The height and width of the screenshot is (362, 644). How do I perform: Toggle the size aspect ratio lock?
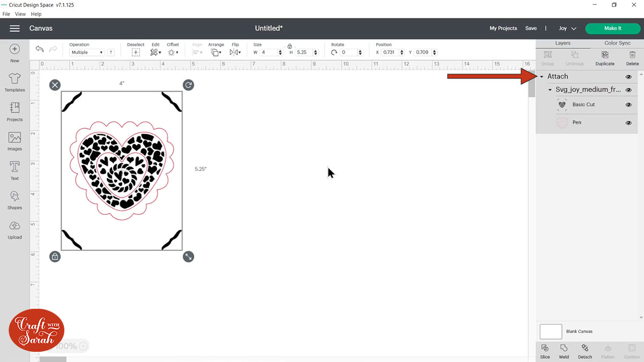(x=290, y=47)
